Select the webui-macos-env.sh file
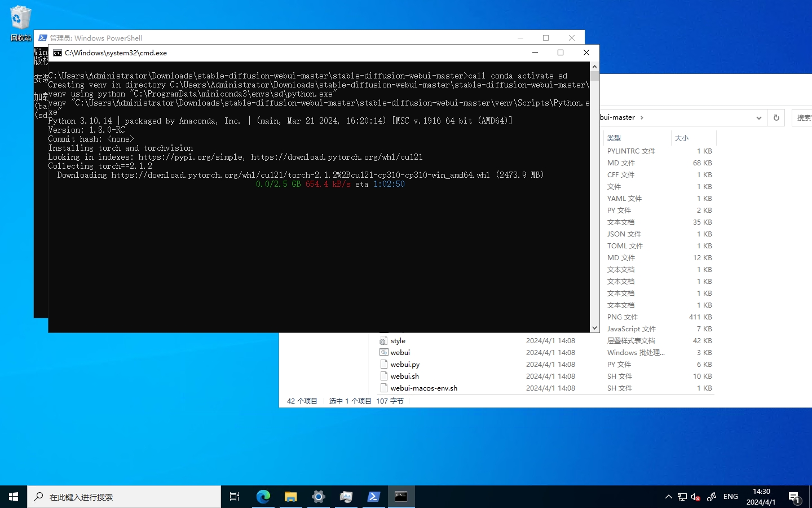Viewport: 812px width, 508px height. pyautogui.click(x=423, y=388)
